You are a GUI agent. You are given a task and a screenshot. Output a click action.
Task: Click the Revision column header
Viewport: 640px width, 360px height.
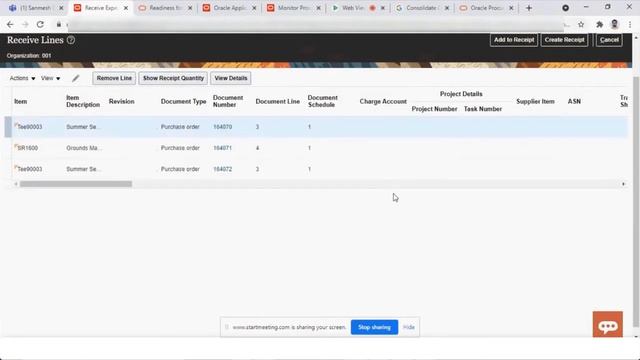[121, 102]
